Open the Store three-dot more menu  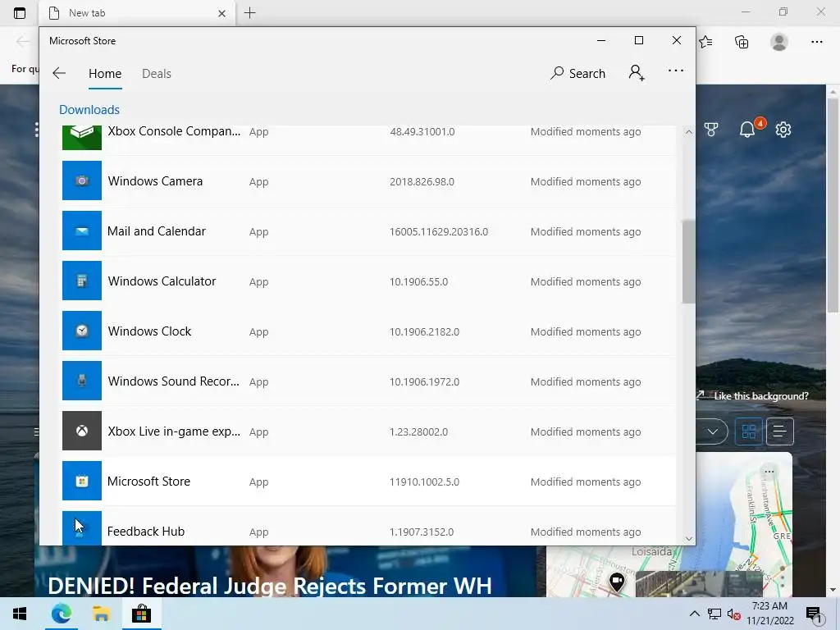click(676, 71)
